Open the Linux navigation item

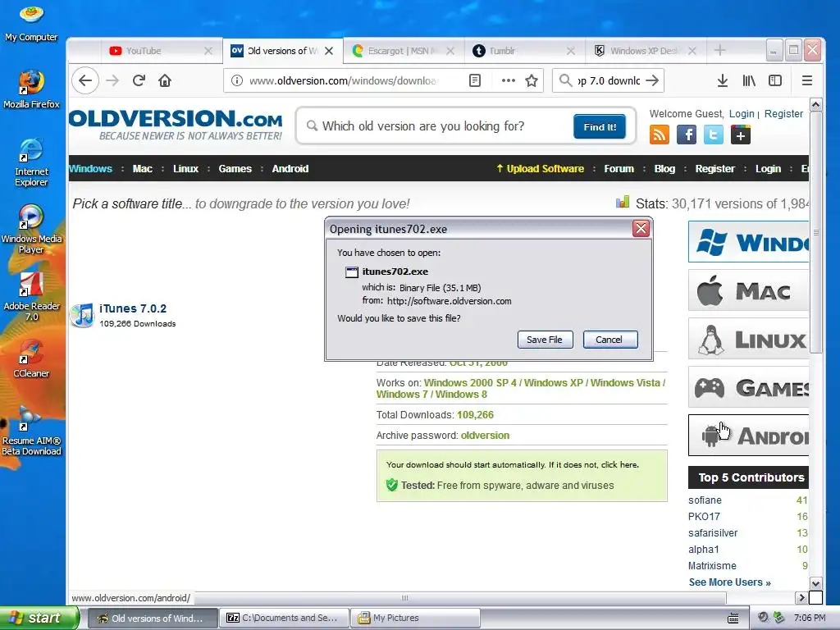point(185,169)
